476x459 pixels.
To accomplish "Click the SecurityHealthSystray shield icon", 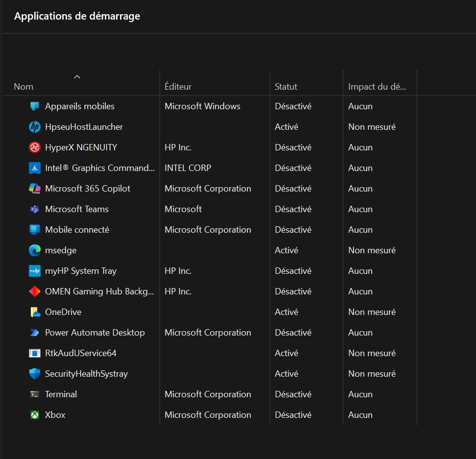I will [35, 374].
